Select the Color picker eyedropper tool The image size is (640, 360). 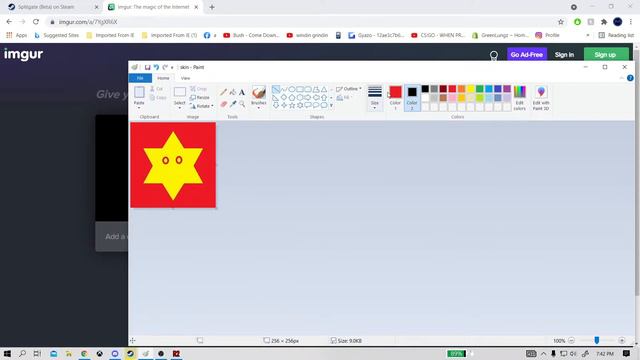233,104
